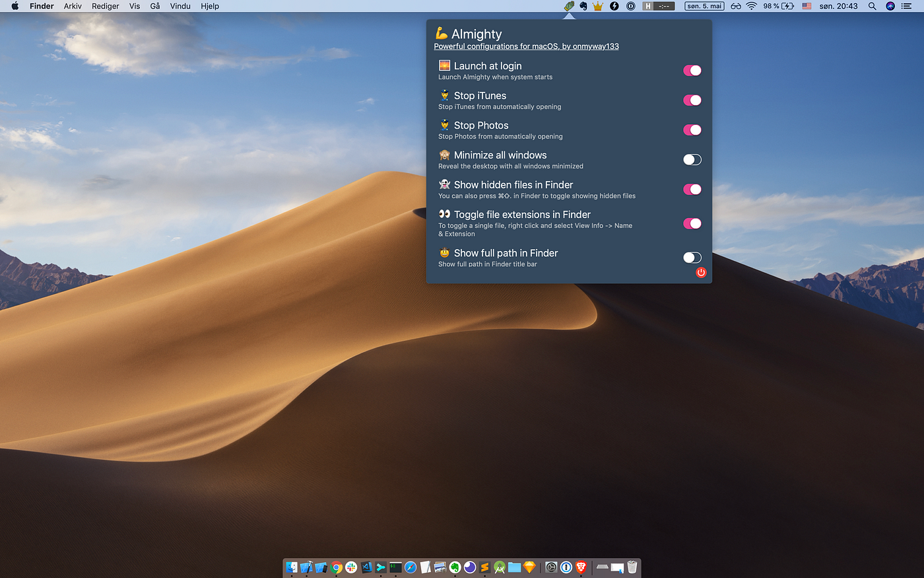Image resolution: width=924 pixels, height=578 pixels.
Task: Open the terminal app in the Dock
Action: (x=395, y=567)
